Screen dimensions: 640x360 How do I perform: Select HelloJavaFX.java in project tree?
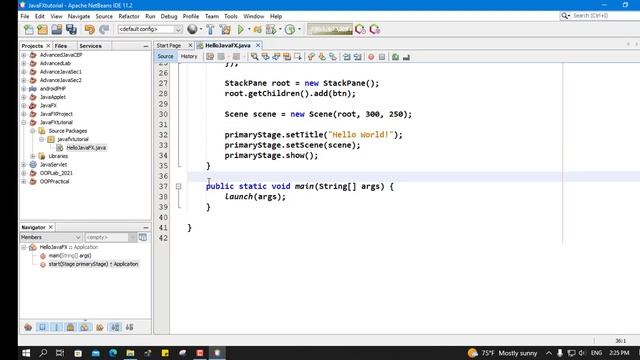coord(86,148)
